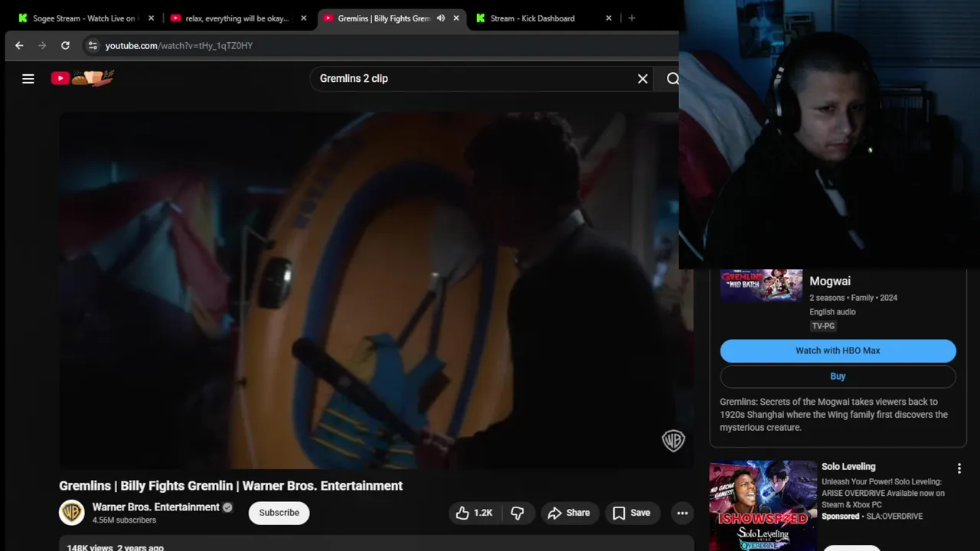Like the video with 1.2K likes
The width and height of the screenshot is (980, 551).
(x=475, y=513)
